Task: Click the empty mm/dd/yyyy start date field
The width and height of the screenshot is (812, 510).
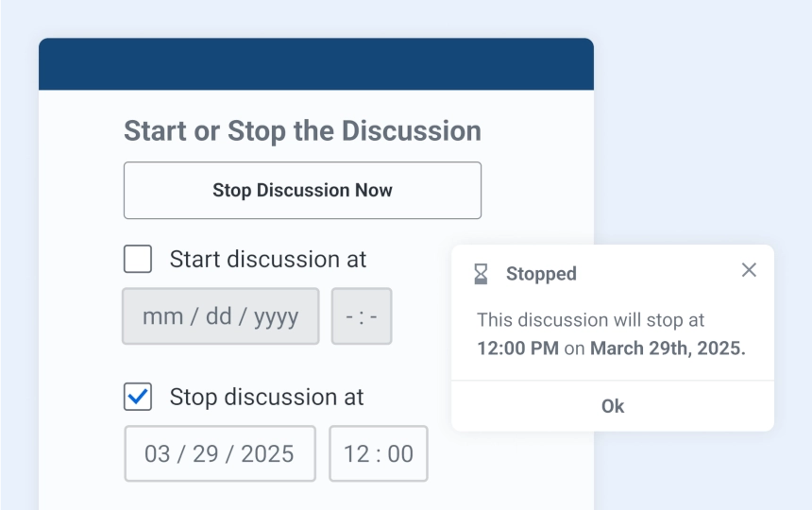Action: [221, 315]
